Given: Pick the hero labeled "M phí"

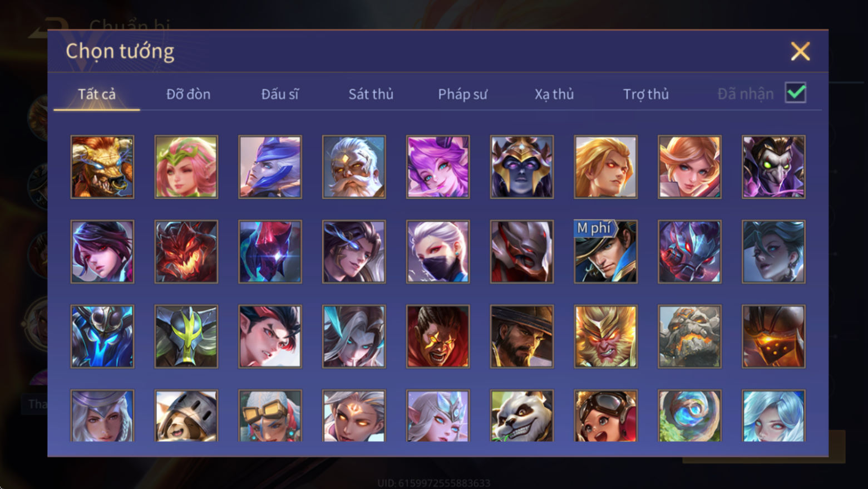Looking at the screenshot, I should (605, 251).
